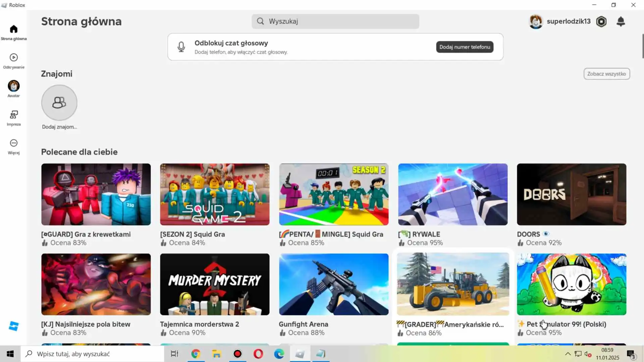
Task: Open the Więcej more options icon
Action: pyautogui.click(x=13, y=143)
